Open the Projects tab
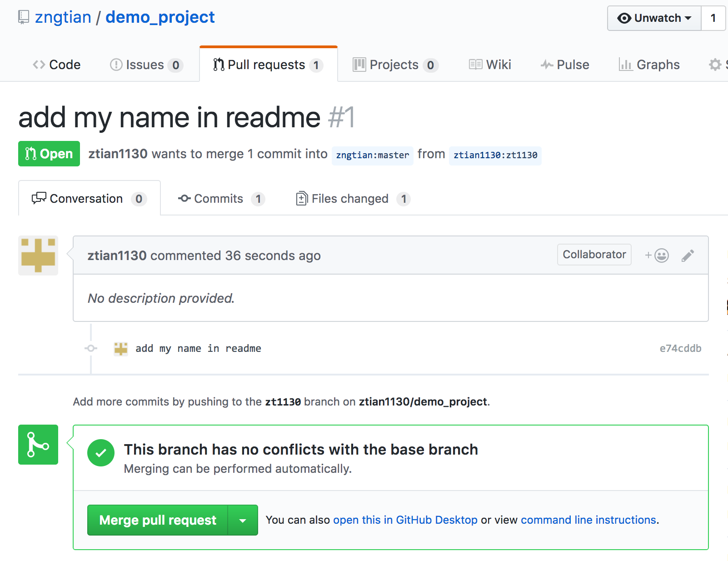Viewport: 728px width, 561px height. [x=395, y=65]
